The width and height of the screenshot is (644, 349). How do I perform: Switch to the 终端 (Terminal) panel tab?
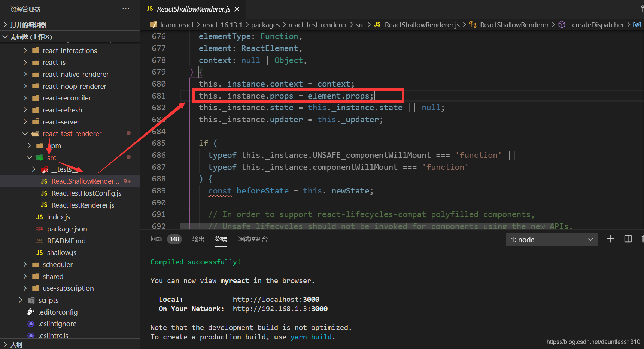pyautogui.click(x=221, y=239)
